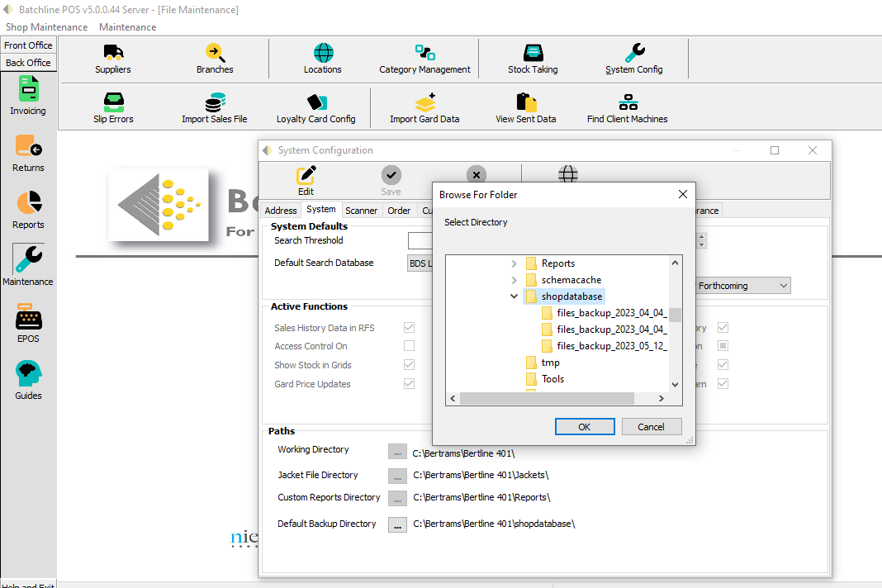The width and height of the screenshot is (882, 588).
Task: Open the Branches tool
Action: pyautogui.click(x=215, y=59)
